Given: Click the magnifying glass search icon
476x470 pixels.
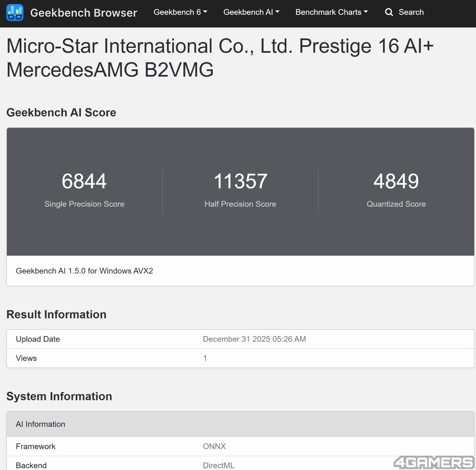Looking at the screenshot, I should coord(389,12).
